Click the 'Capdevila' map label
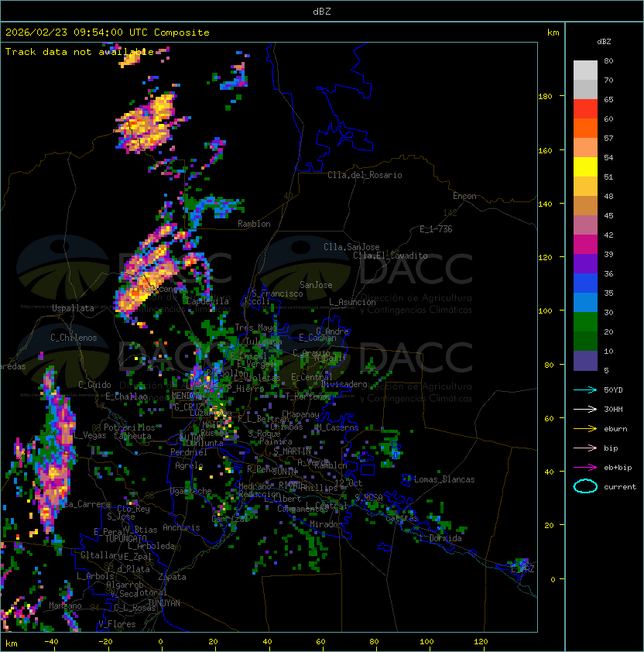Screen dimensions: 644x652 (x=207, y=301)
